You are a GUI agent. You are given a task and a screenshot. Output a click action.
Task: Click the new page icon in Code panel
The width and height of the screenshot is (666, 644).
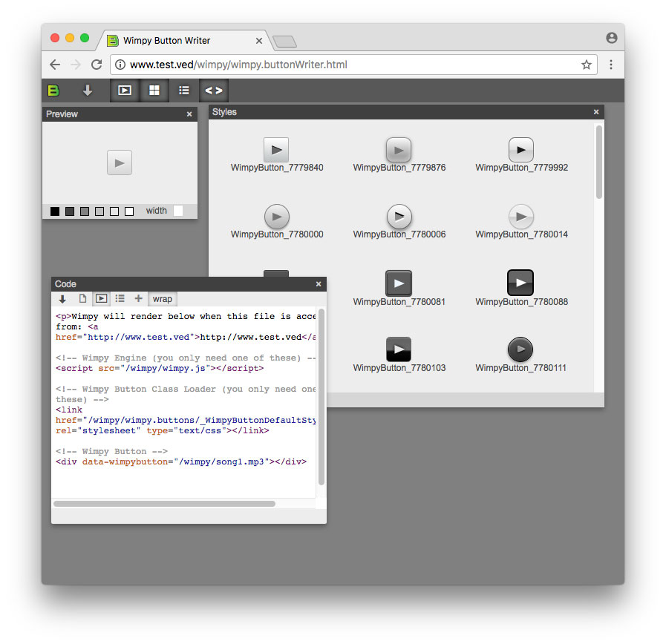point(82,298)
